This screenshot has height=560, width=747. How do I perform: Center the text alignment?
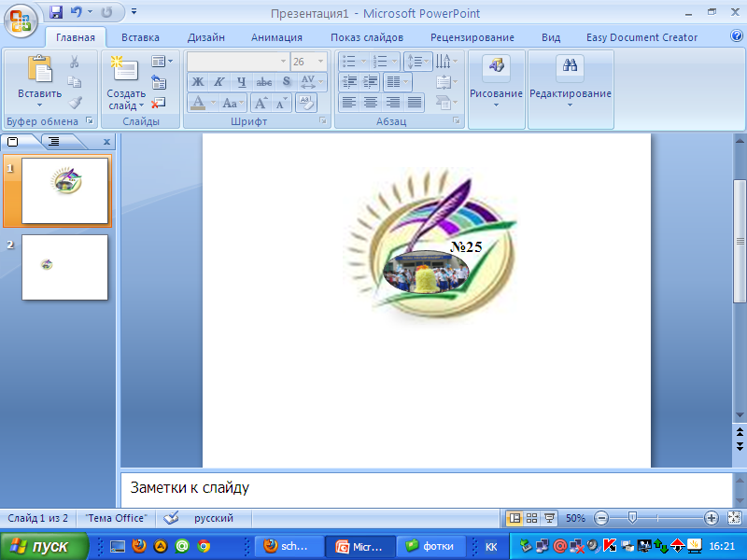tap(371, 103)
